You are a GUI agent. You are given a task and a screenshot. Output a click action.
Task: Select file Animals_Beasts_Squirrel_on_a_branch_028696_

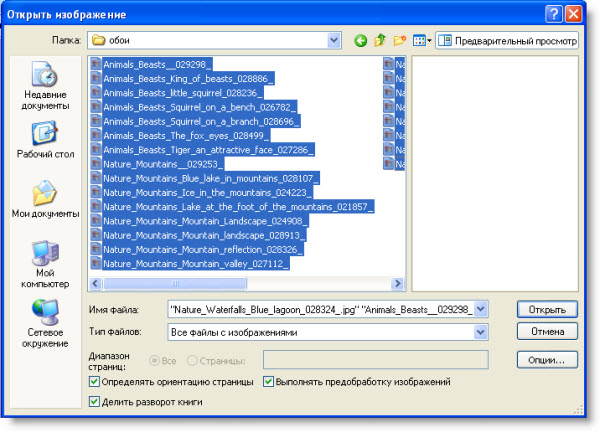coord(201,121)
